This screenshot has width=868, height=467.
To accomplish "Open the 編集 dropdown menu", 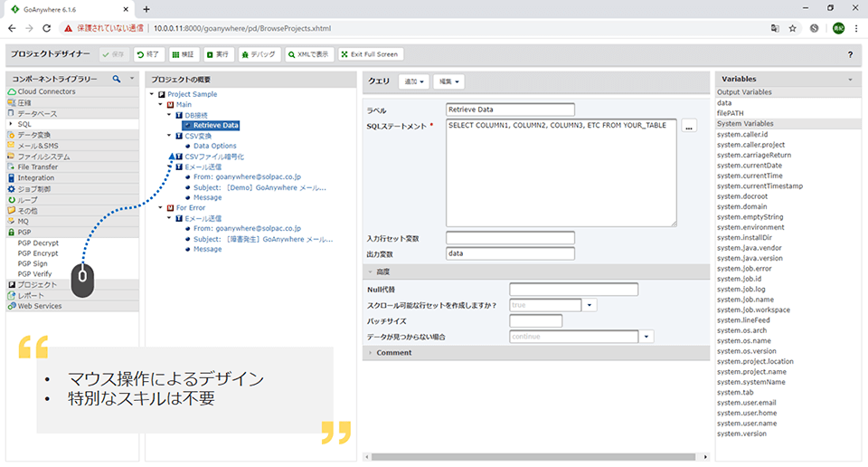I will (449, 81).
